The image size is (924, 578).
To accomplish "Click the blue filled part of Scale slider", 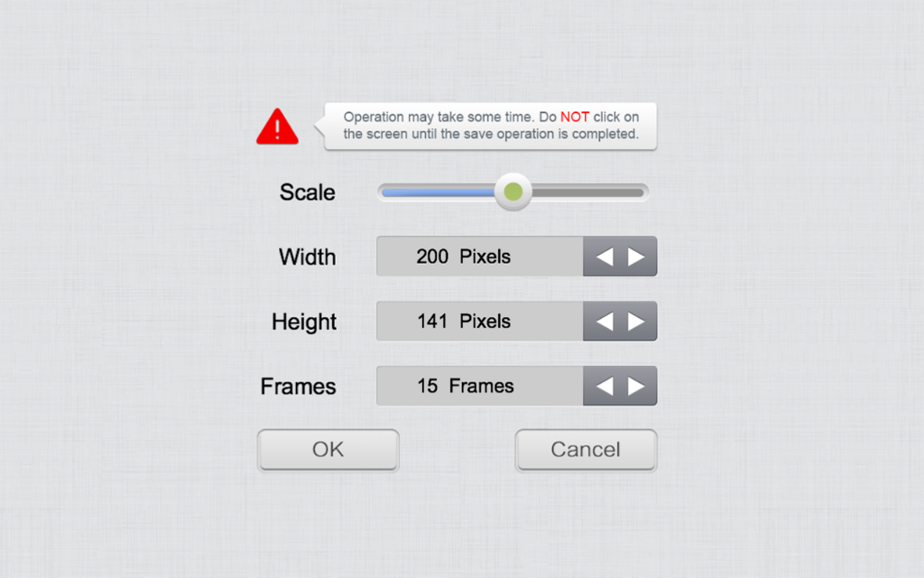I will pos(439,192).
